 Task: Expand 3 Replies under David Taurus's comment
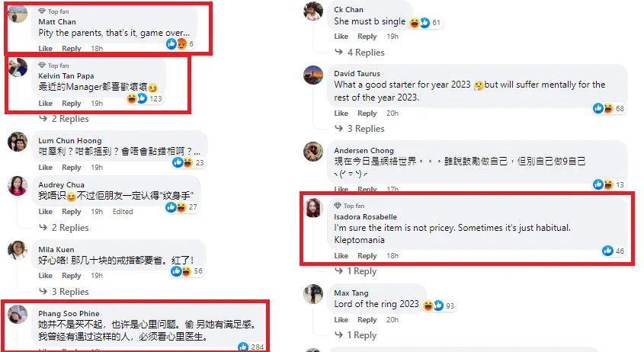pos(360,129)
